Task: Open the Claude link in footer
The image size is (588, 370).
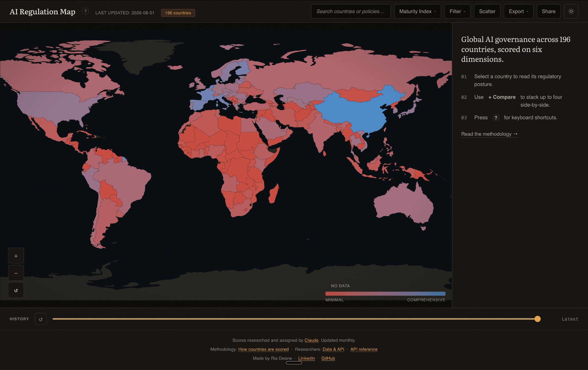Action: tap(311, 340)
